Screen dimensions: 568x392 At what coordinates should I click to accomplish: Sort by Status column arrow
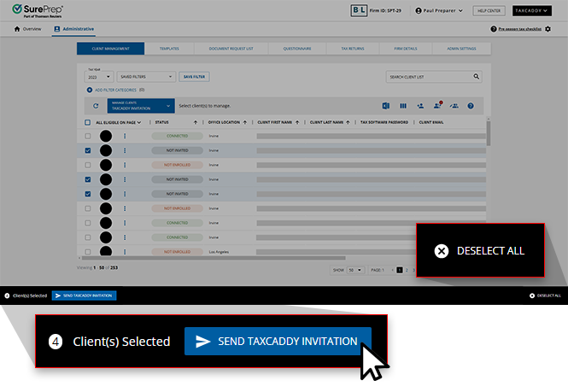click(x=196, y=122)
